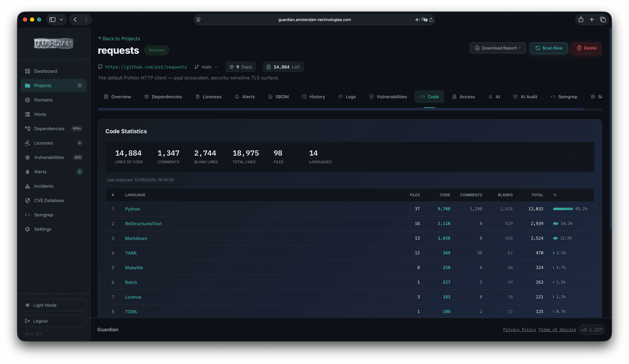Click the Python language row name
629x364 pixels.
[132, 209]
